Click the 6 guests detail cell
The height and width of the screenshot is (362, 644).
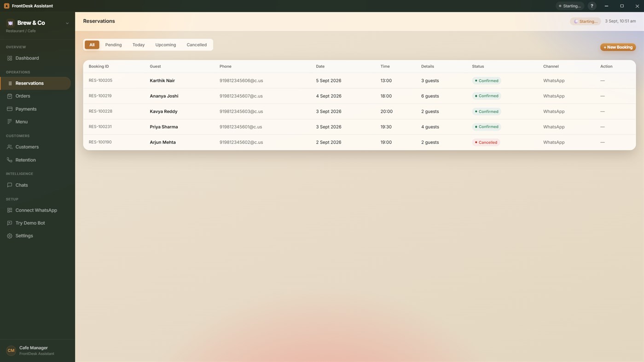[430, 96]
